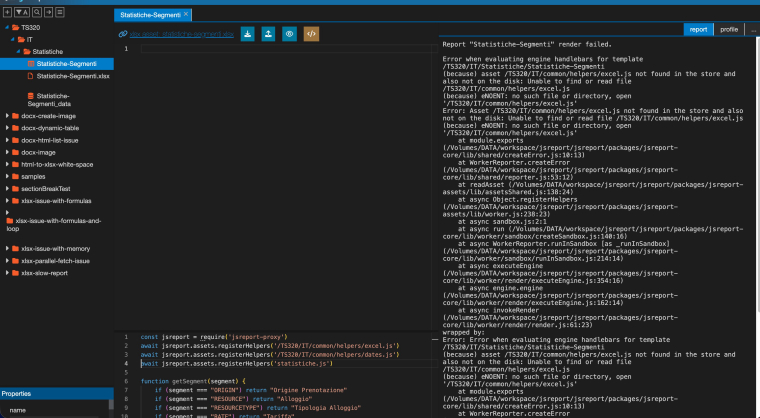The width and height of the screenshot is (760, 418).
Task: Click the upload xlsx asset button
Action: [269, 34]
